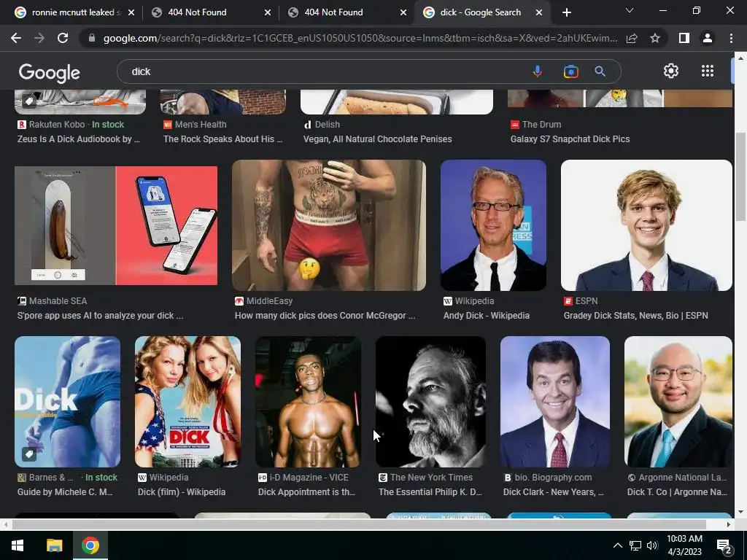Go back to the previous page
The width and height of the screenshot is (747, 560).
(16, 38)
